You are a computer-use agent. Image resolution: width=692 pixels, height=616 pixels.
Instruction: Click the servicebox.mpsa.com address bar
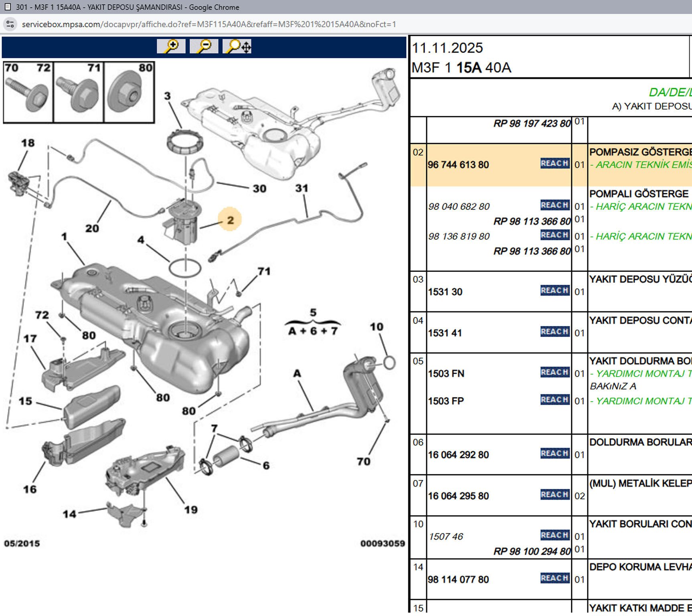208,24
